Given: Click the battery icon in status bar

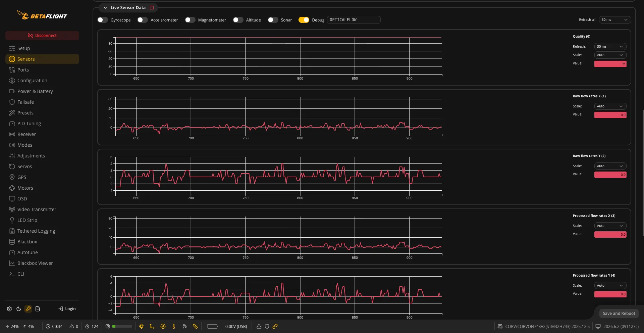Looking at the screenshot, I should coord(213,326).
